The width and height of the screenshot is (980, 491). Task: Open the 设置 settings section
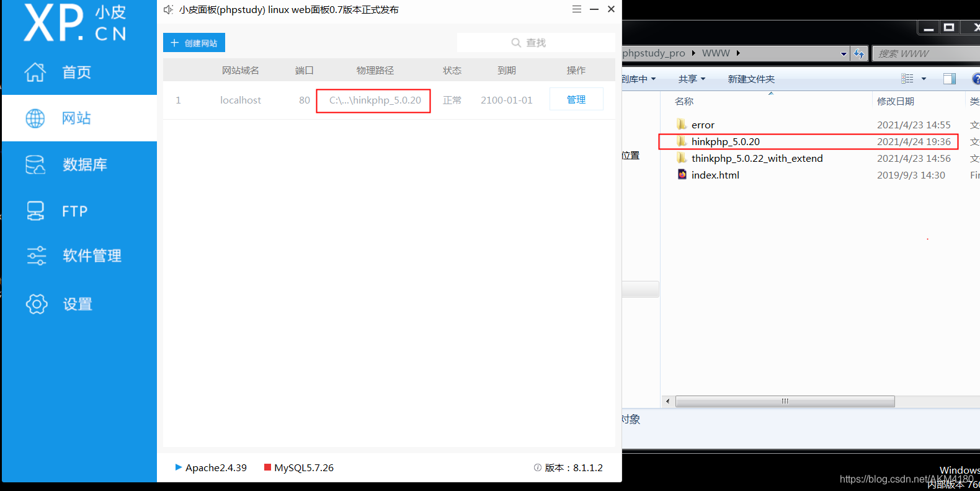[79, 304]
